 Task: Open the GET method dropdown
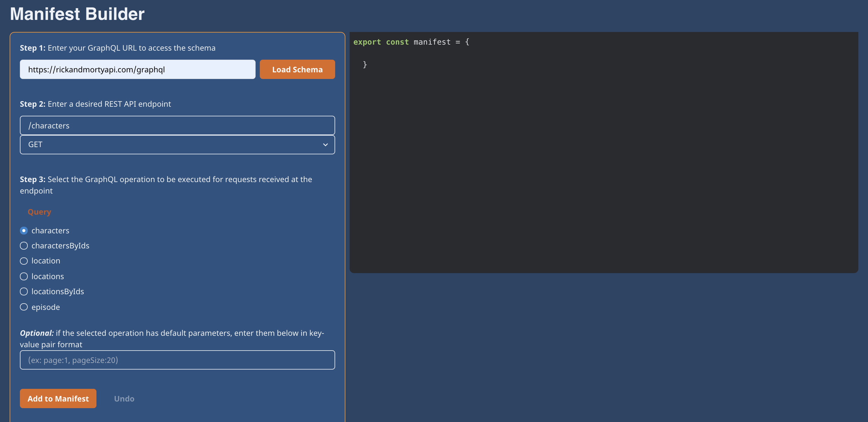coord(177,145)
